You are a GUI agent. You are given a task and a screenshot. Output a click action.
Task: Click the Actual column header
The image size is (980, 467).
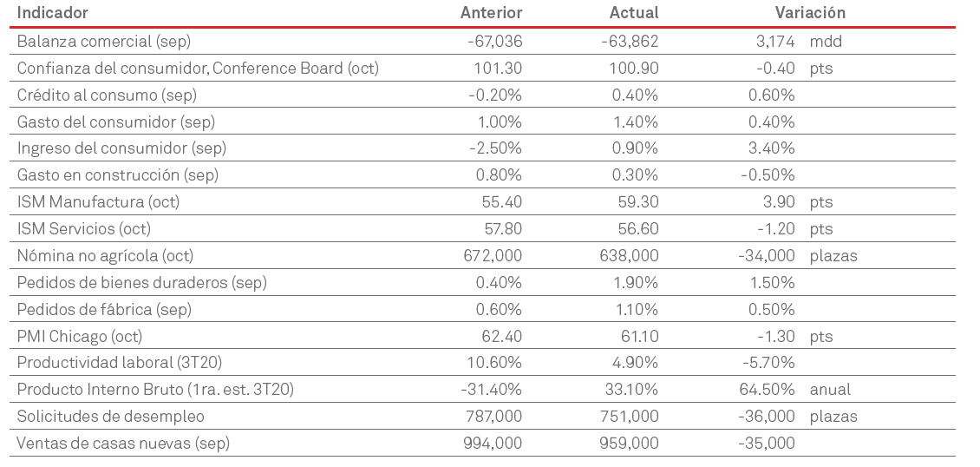634,13
